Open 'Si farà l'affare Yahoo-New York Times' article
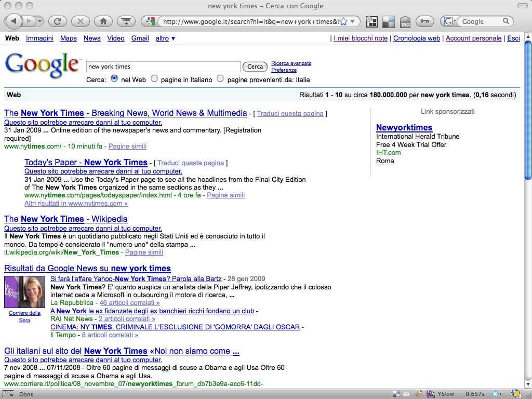 coord(136,279)
